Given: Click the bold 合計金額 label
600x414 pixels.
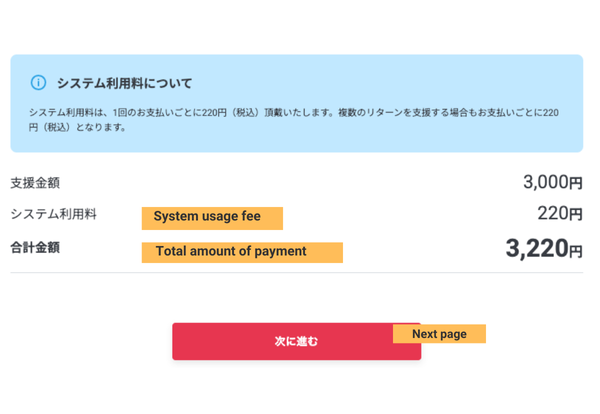Looking at the screenshot, I should (x=35, y=247).
